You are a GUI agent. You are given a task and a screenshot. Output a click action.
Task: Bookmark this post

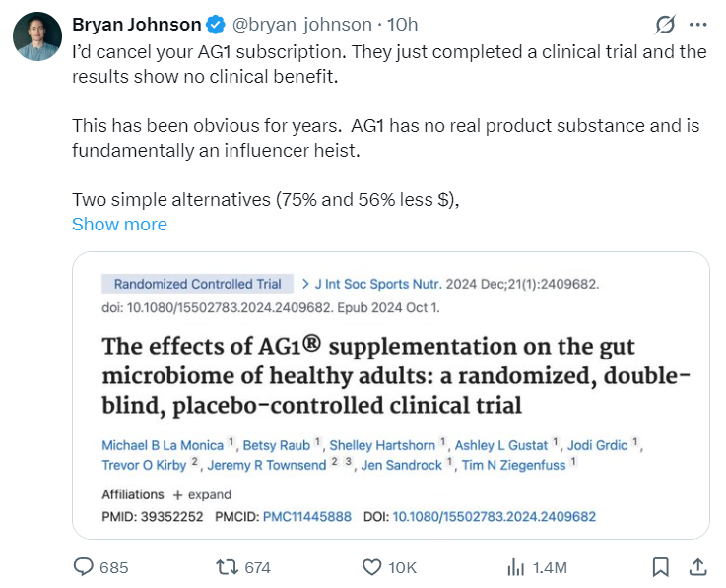pos(660,567)
